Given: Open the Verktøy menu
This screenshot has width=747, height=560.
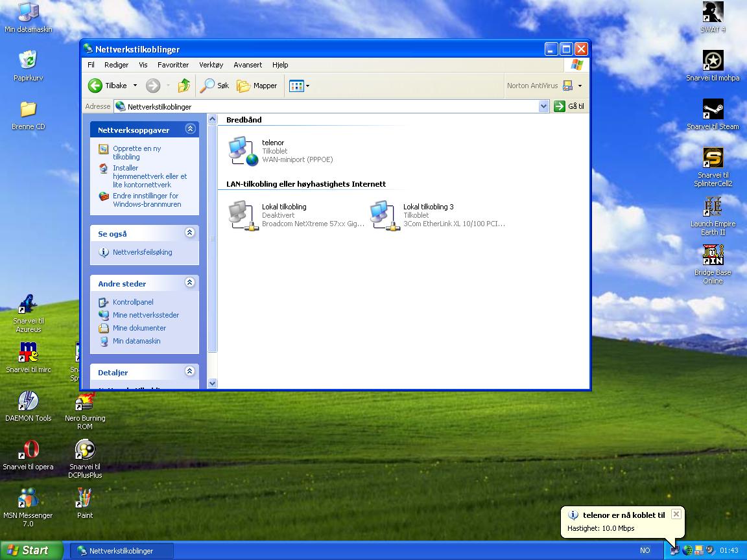Looking at the screenshot, I should coord(211,65).
